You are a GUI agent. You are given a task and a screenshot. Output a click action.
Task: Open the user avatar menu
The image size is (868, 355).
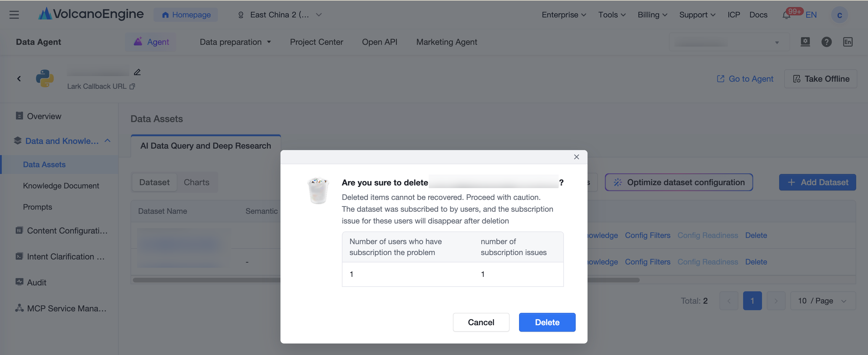pos(839,15)
